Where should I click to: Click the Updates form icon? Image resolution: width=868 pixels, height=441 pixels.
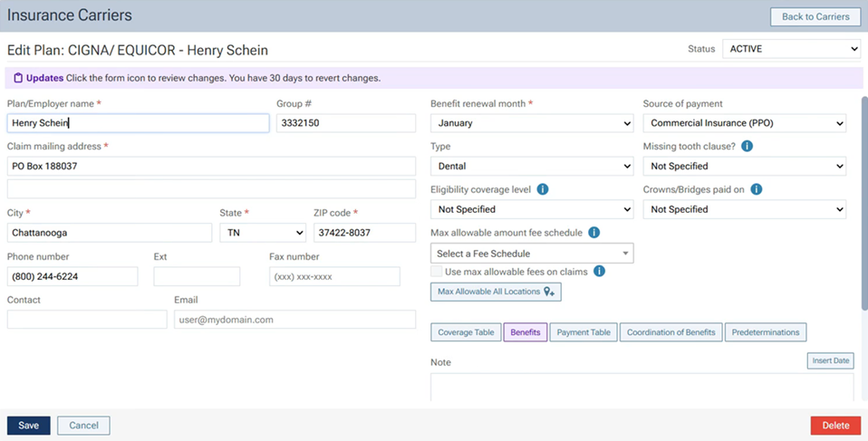(18, 79)
